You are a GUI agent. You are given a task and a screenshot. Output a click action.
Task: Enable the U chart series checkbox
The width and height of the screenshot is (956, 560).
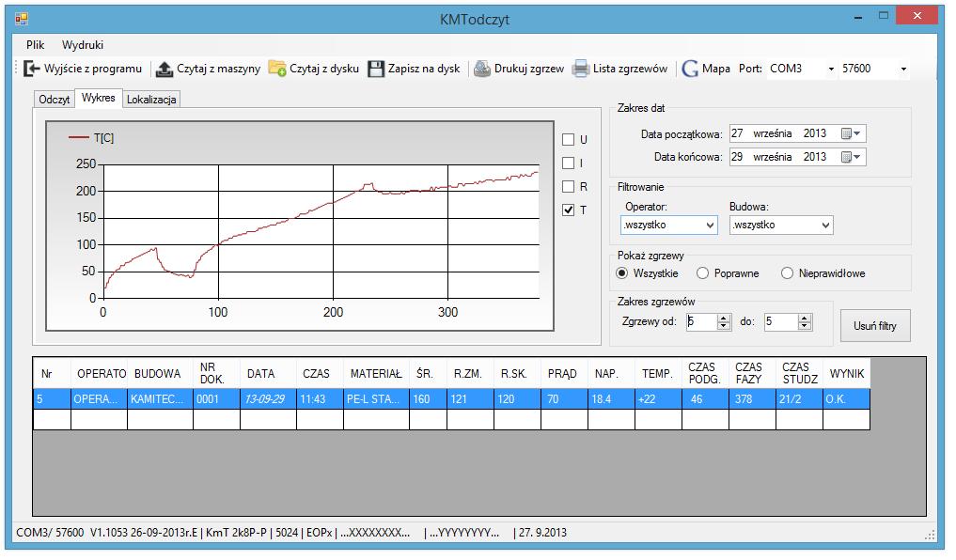click(x=568, y=140)
